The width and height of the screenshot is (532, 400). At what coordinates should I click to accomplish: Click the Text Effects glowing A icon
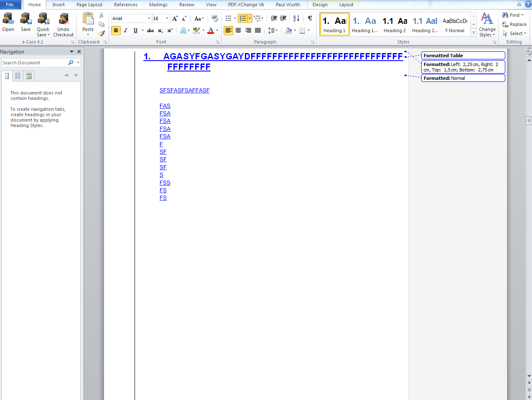(183, 31)
